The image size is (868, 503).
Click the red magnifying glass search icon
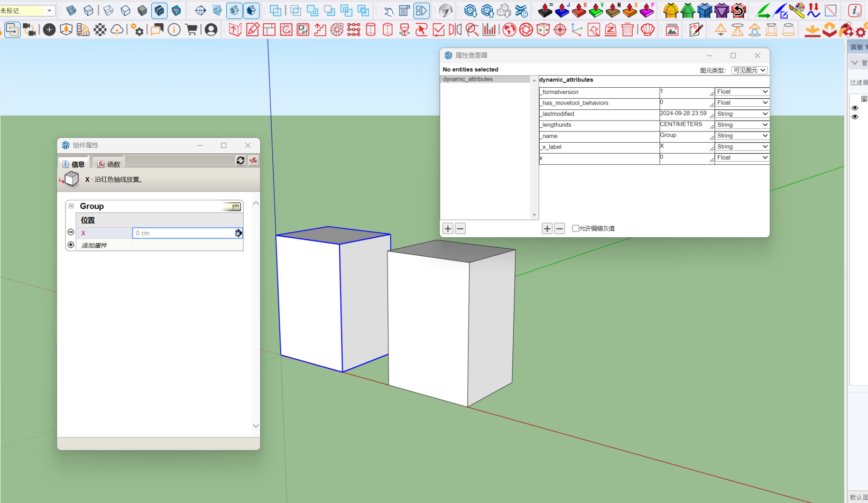click(x=472, y=30)
